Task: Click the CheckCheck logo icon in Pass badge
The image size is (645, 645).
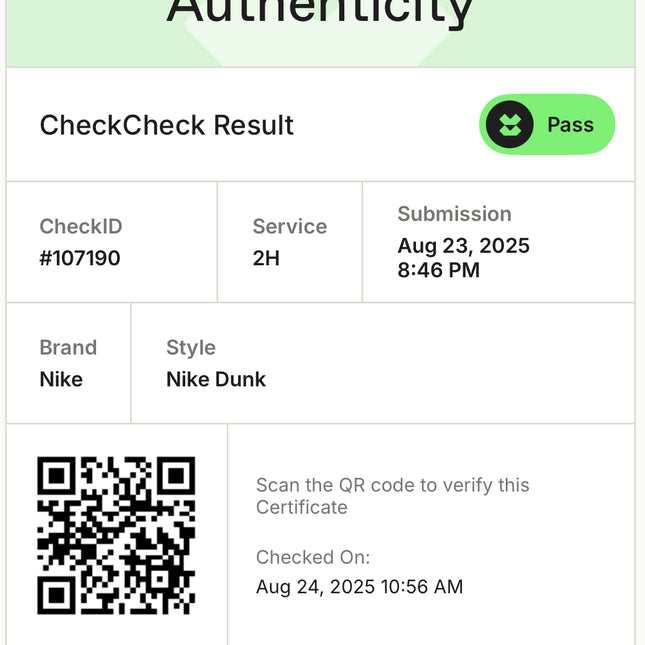Action: pos(510,125)
